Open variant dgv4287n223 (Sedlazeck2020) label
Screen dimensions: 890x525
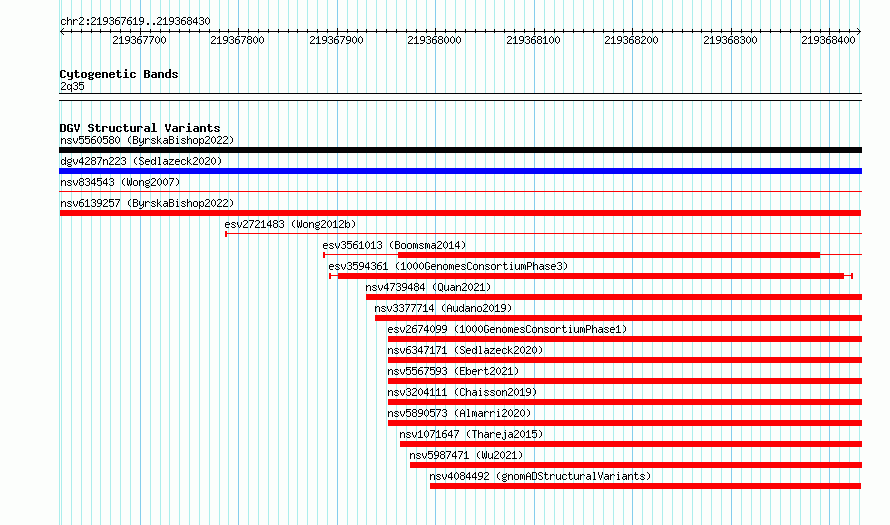pyautogui.click(x=141, y=161)
